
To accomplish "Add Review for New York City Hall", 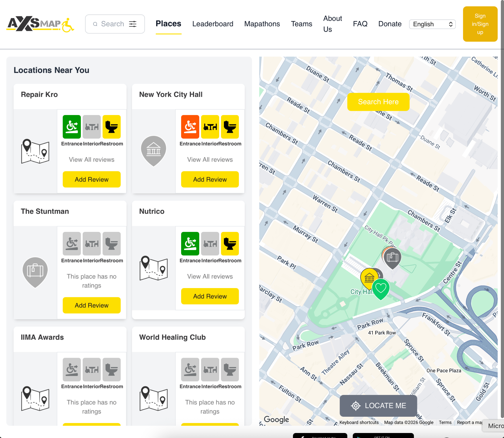I will pos(210,179).
